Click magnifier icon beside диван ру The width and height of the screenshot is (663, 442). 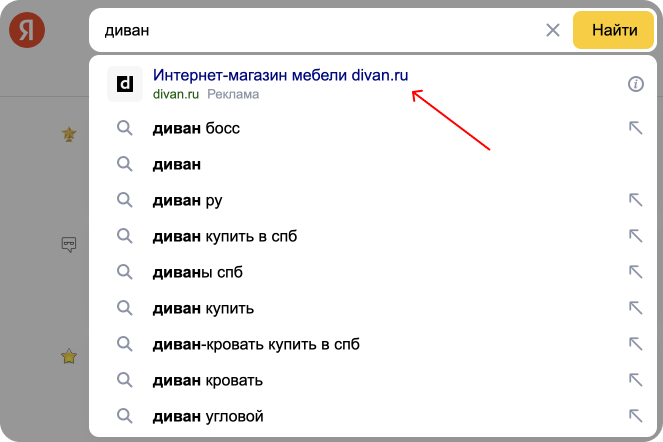[125, 200]
